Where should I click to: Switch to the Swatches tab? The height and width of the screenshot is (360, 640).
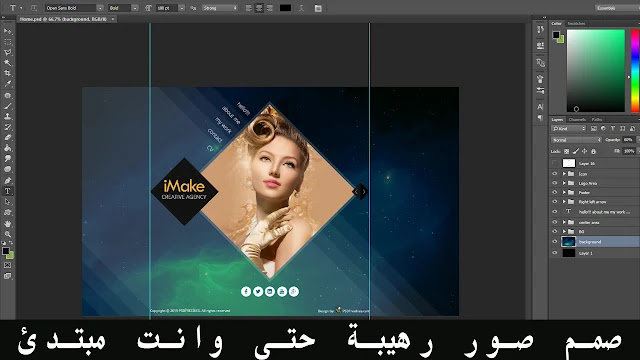[576, 24]
